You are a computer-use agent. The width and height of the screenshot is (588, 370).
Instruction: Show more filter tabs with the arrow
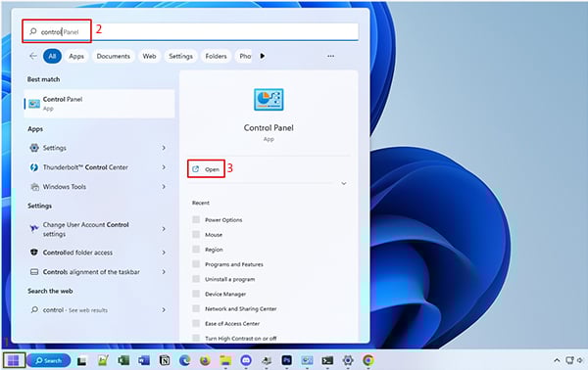(262, 56)
